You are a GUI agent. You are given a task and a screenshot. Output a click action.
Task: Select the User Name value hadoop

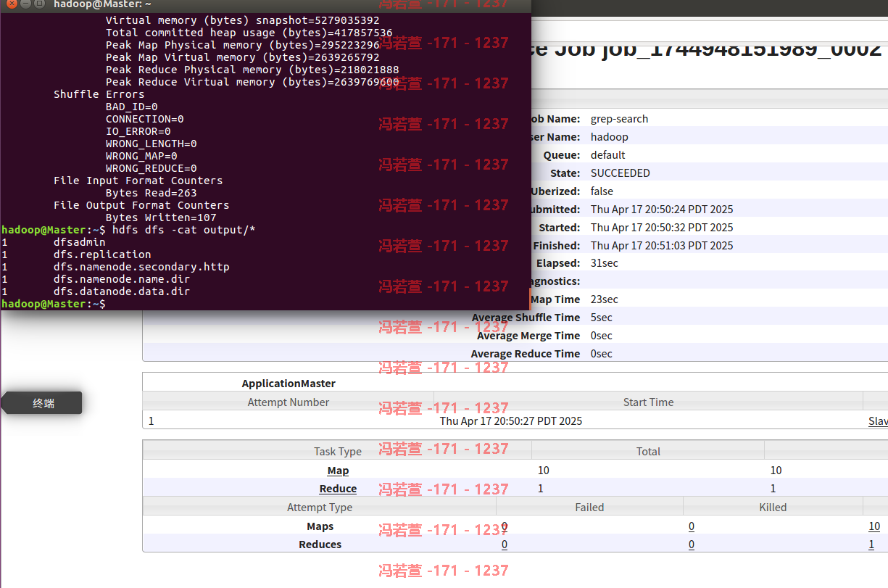pos(610,137)
